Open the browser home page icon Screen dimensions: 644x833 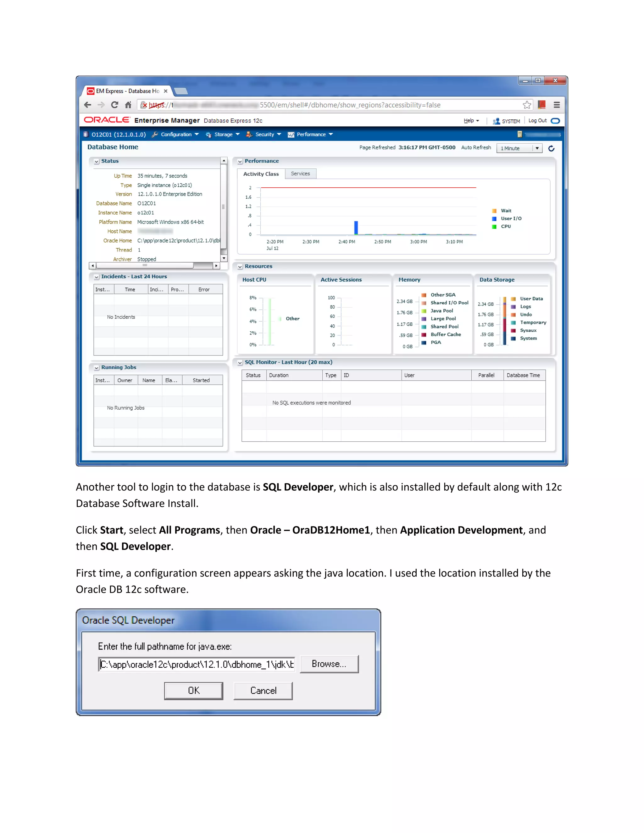click(128, 105)
